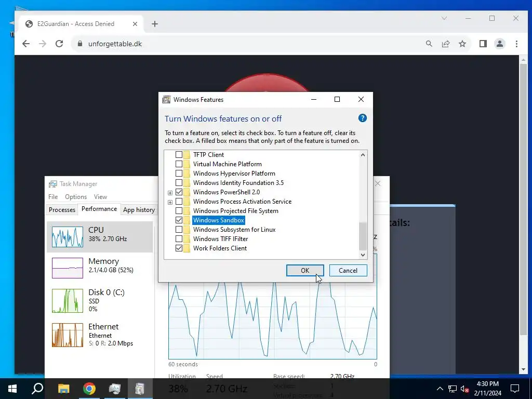Open the Windows Start menu
This screenshot has height=399, width=532.
12,389
